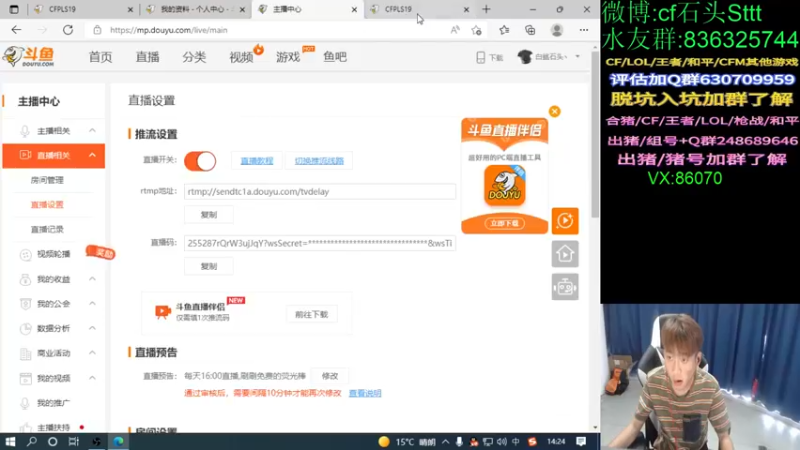The image size is (800, 450).
Task: Click the gray home floating icon
Action: coord(565,254)
